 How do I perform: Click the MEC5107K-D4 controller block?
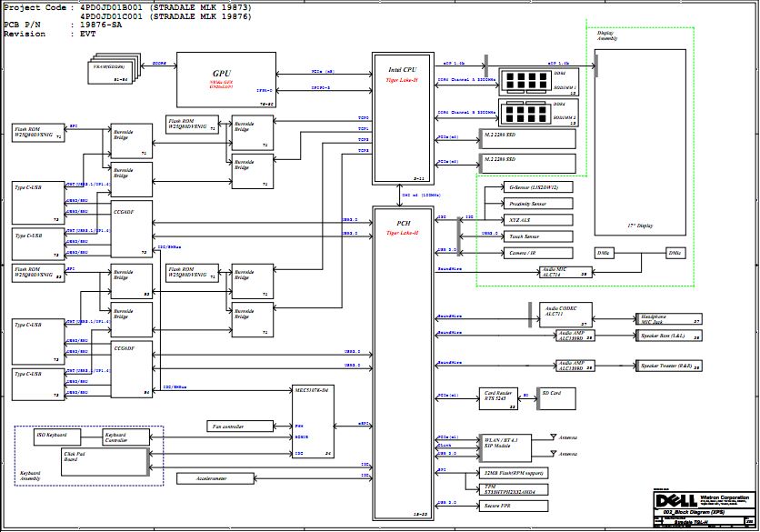313,422
